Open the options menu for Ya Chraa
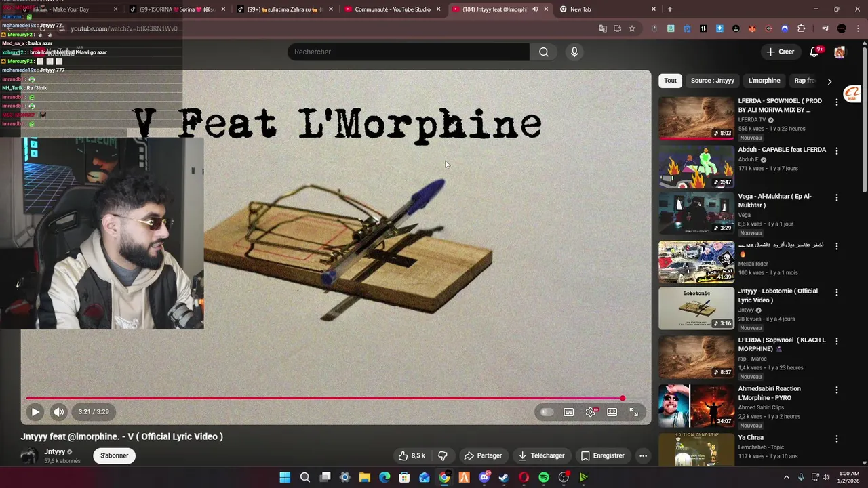The width and height of the screenshot is (868, 488). click(836, 439)
